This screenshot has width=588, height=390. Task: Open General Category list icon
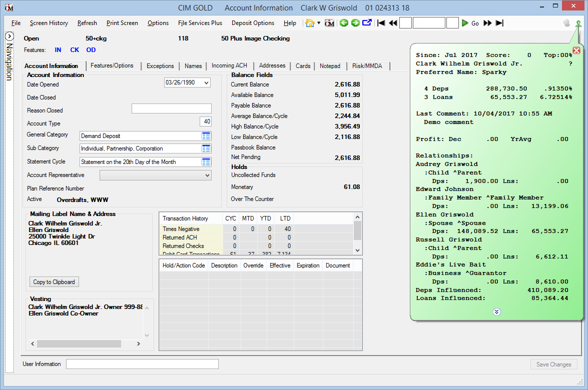[206, 136]
